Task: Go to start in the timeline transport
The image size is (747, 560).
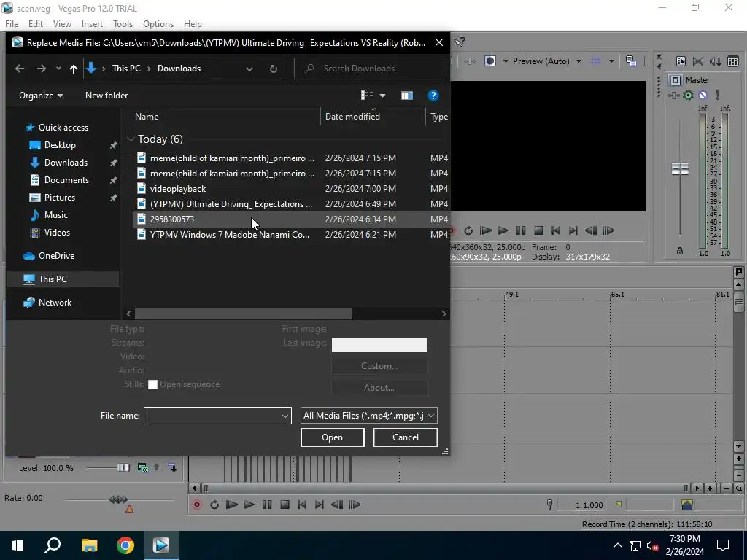Action: tap(302, 505)
